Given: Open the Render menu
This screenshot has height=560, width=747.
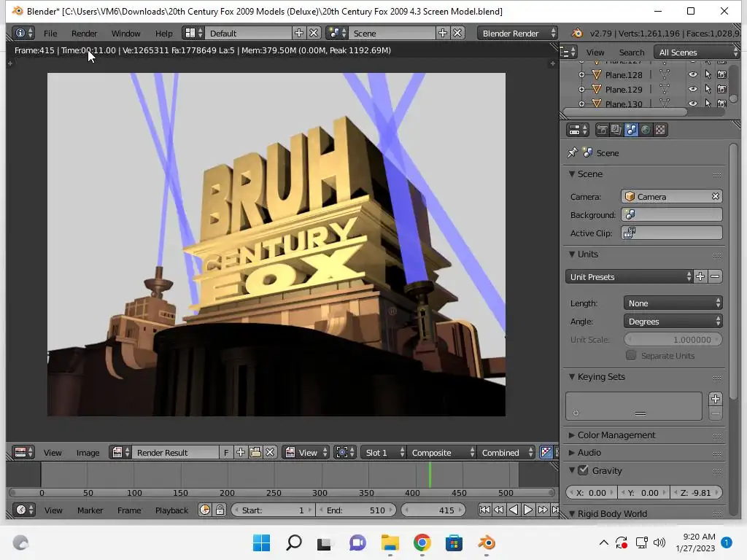Looking at the screenshot, I should pos(85,34).
